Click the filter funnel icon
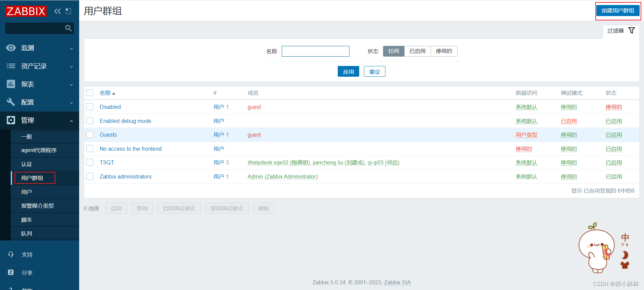 tap(632, 30)
